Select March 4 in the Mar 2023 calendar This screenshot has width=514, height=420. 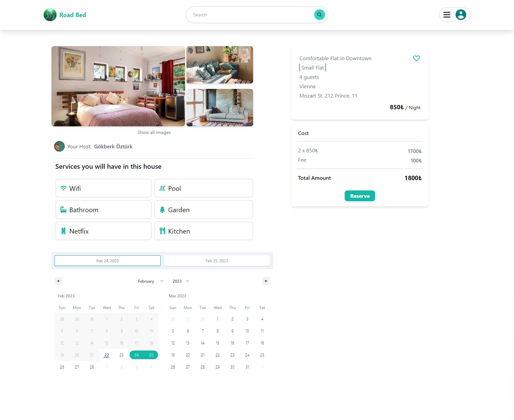click(262, 319)
